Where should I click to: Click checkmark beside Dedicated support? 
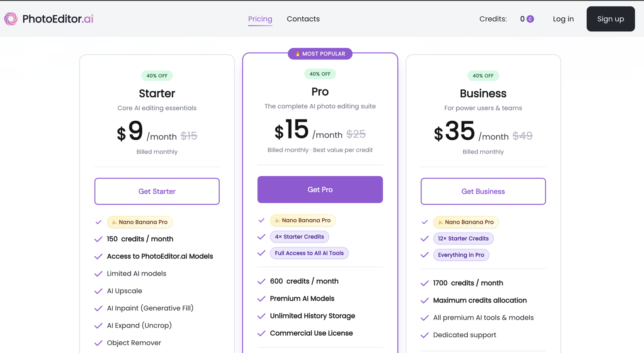tap(424, 335)
